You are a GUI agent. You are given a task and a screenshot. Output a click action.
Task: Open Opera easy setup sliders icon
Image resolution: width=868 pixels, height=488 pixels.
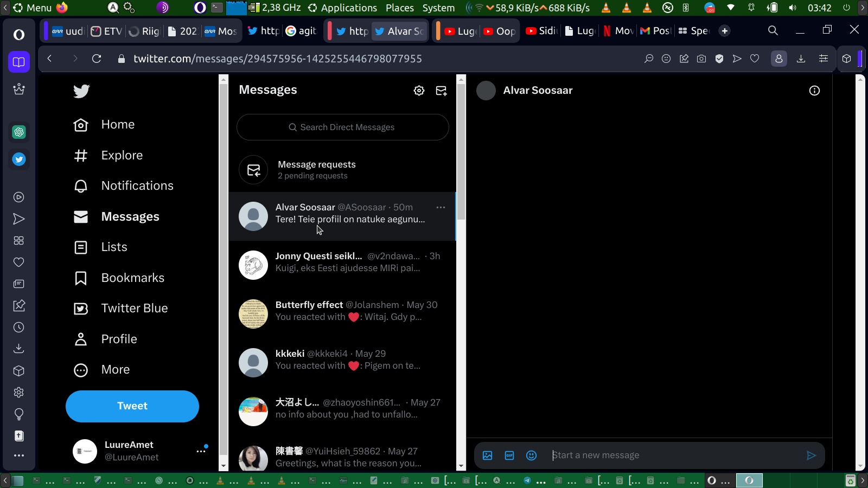point(824,59)
